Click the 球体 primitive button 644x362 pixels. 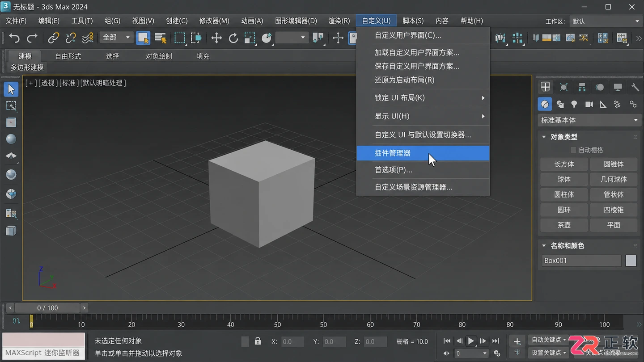(564, 179)
